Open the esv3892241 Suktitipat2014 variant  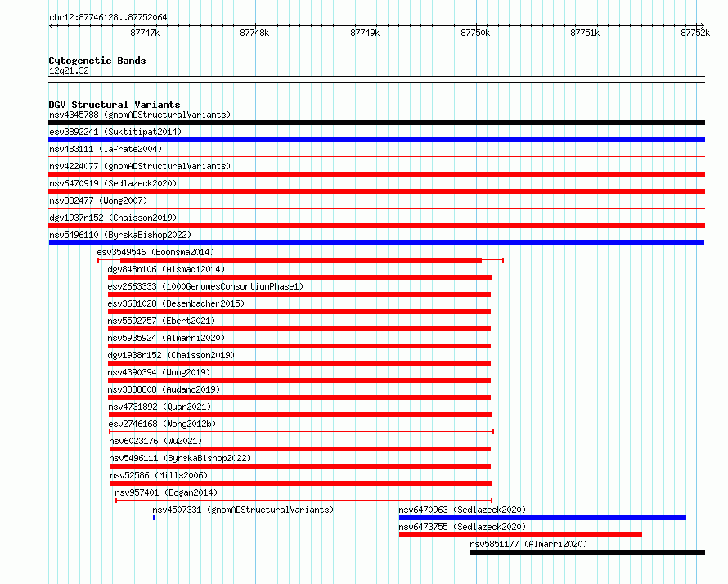click(x=115, y=132)
